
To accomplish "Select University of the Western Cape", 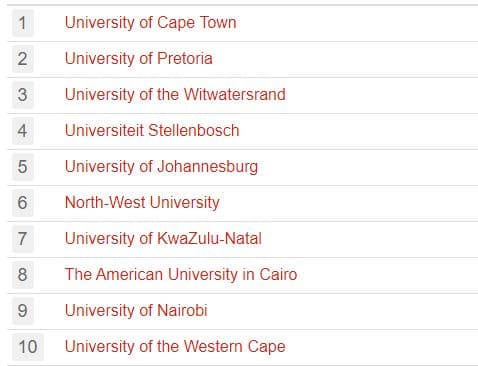I will [175, 347].
